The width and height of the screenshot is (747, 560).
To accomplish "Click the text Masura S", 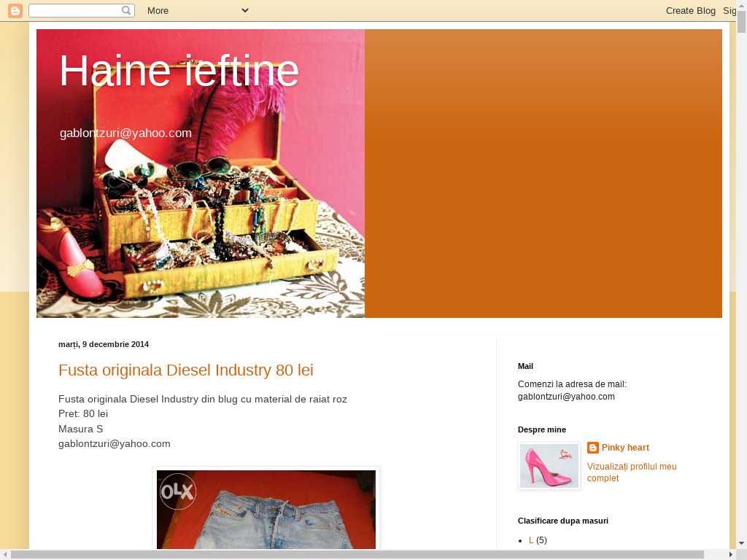I will [x=80, y=429].
